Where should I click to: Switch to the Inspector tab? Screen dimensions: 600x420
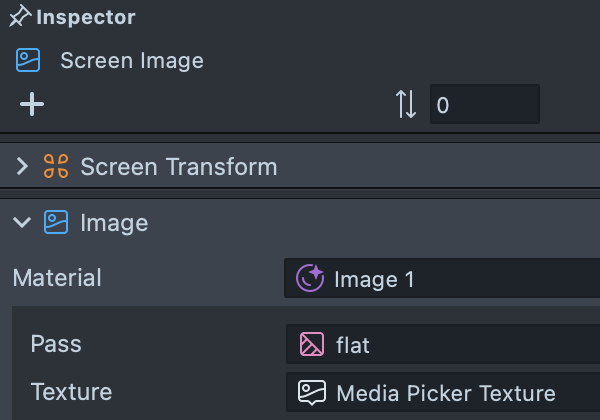pyautogui.click(x=85, y=17)
